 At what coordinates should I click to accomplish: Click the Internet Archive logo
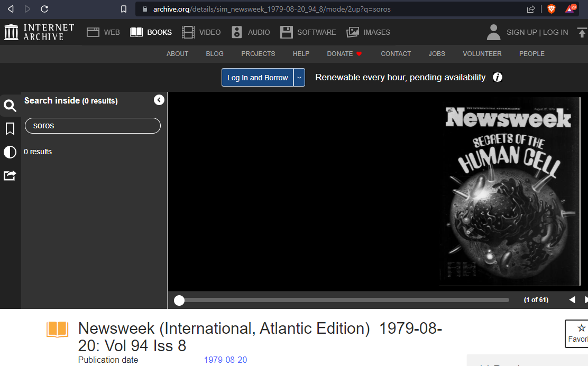[39, 32]
